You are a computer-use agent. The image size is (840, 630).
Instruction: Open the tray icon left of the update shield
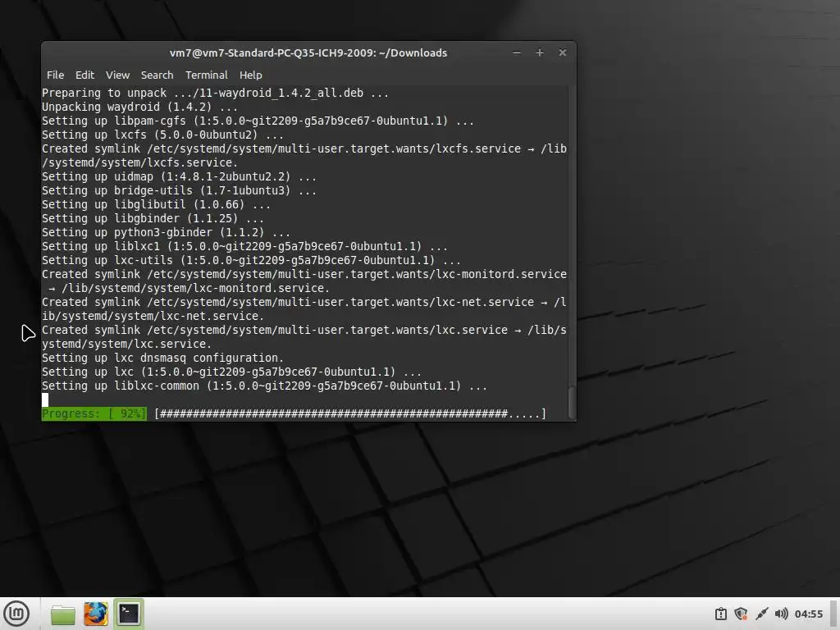(721, 614)
